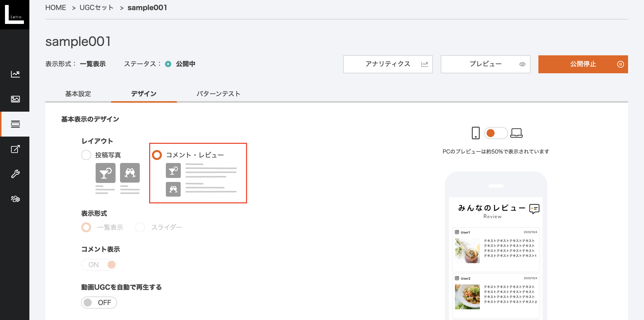
Task: Go to UGCセット breadcrumb link
Action: click(x=96, y=7)
